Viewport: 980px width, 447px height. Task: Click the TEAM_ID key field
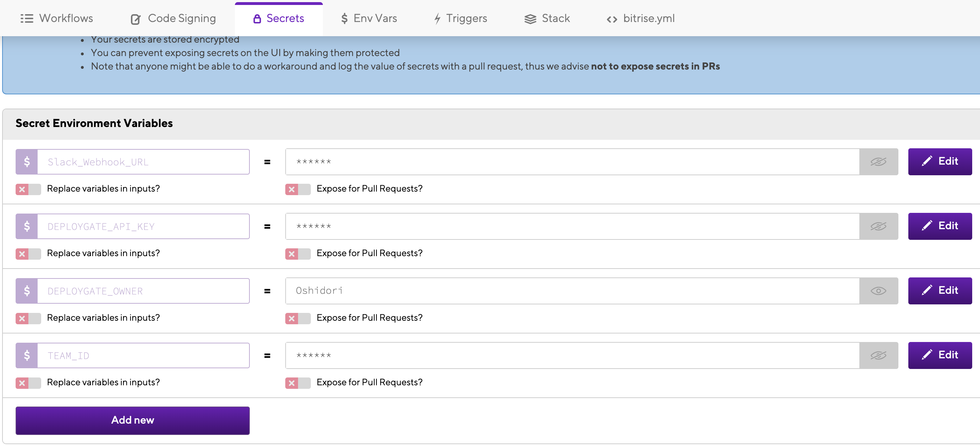click(x=143, y=356)
